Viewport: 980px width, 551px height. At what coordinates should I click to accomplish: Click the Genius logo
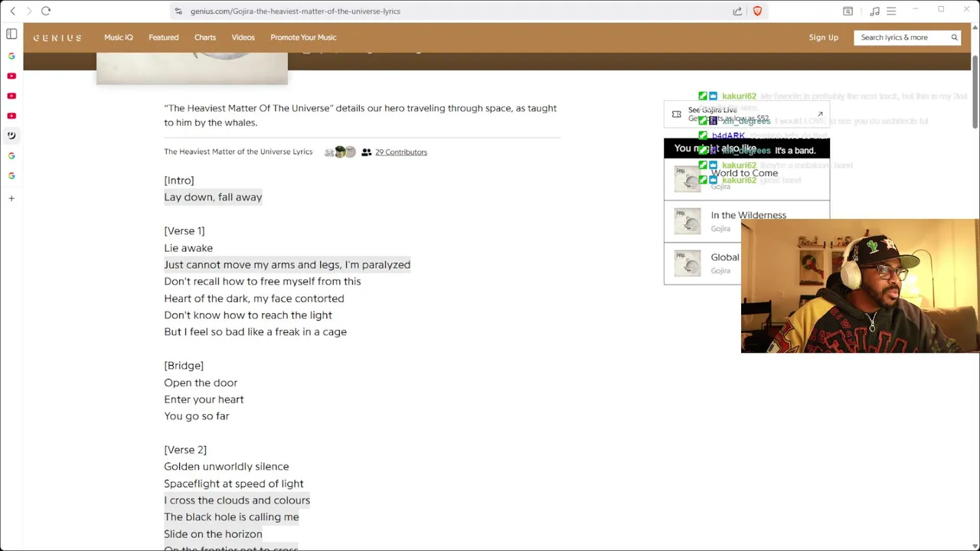57,37
